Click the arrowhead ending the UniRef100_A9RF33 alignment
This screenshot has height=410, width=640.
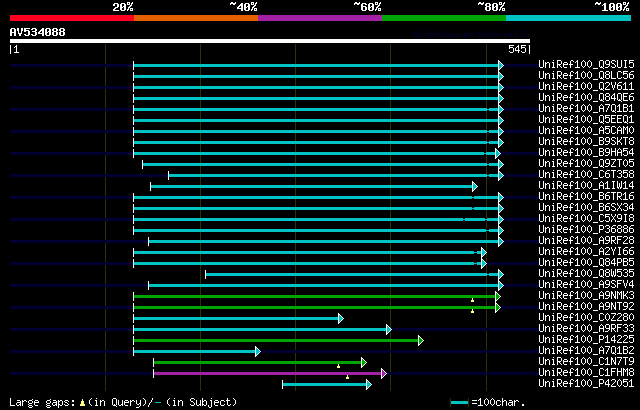coord(389,330)
